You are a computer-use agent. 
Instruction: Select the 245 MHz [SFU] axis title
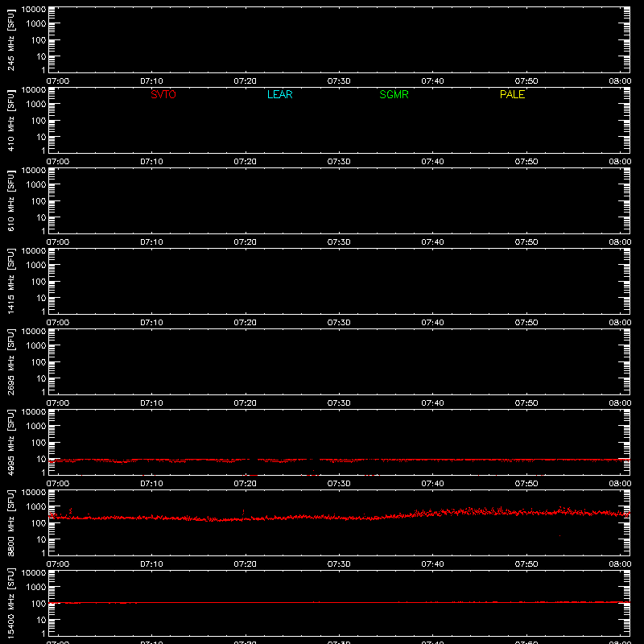pos(10,39)
